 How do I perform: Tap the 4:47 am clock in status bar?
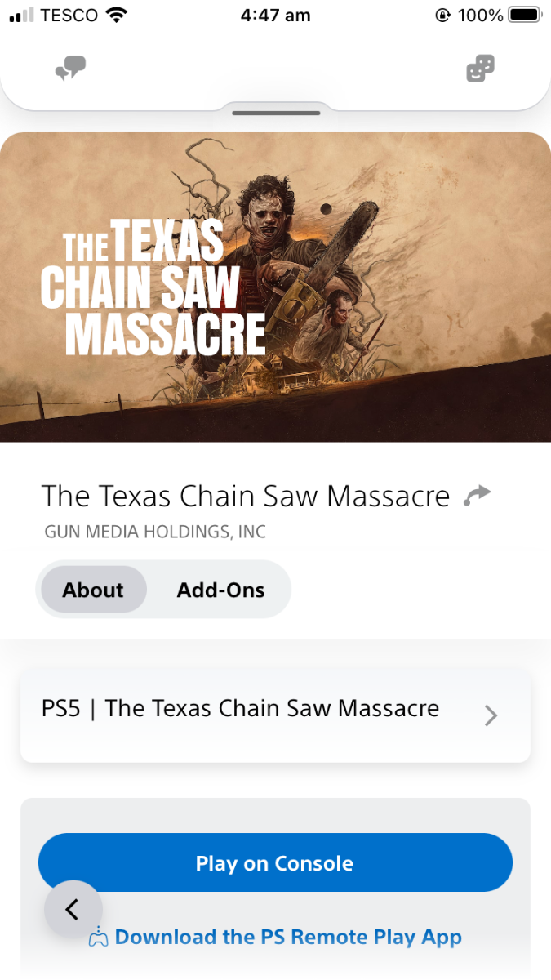tap(275, 15)
